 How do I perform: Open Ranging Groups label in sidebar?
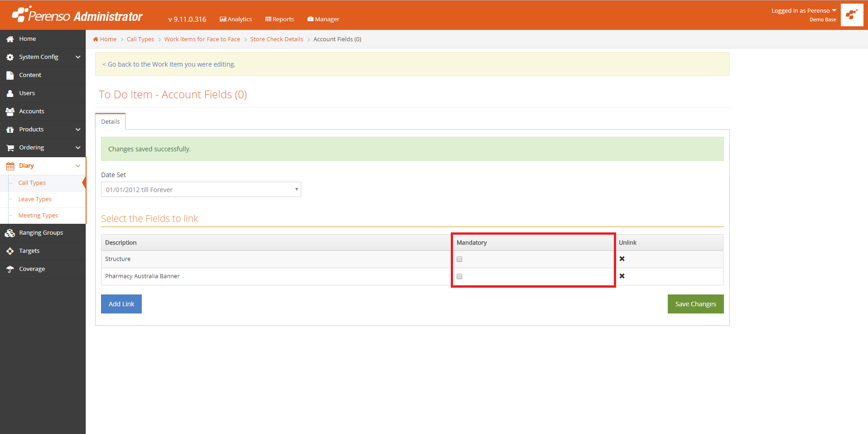click(41, 233)
